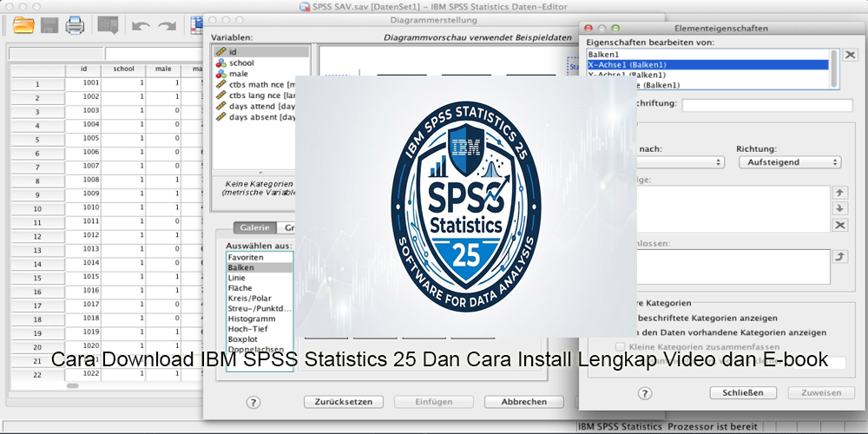The height and width of the screenshot is (434, 868).
Task: Choose Streu-/Punktd... chart type
Action: pyautogui.click(x=260, y=308)
